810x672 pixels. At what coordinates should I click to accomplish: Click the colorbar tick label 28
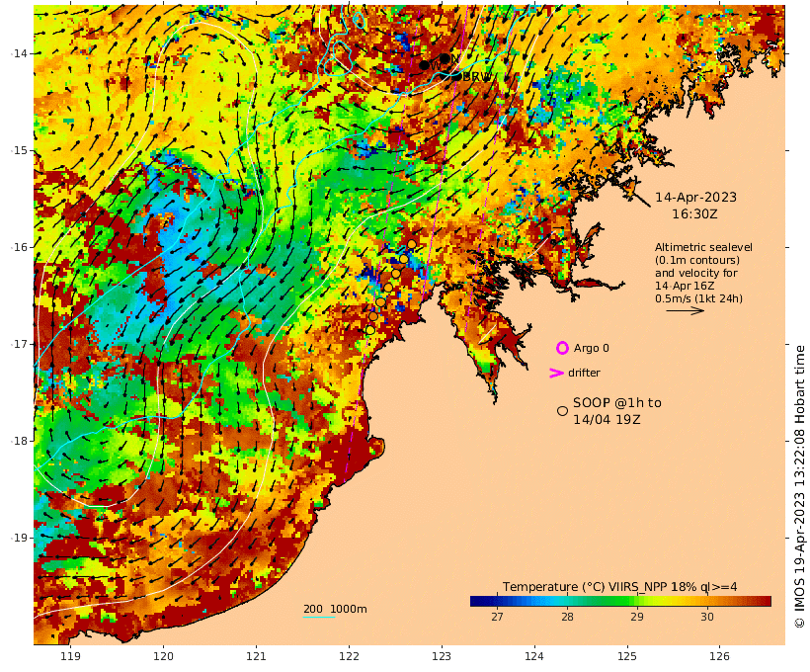[x=567, y=617]
